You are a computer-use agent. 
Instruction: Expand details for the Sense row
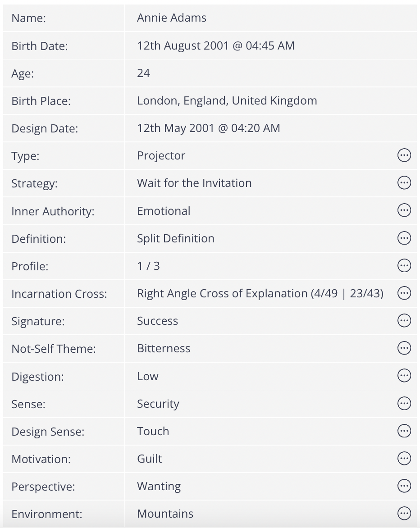point(404,403)
